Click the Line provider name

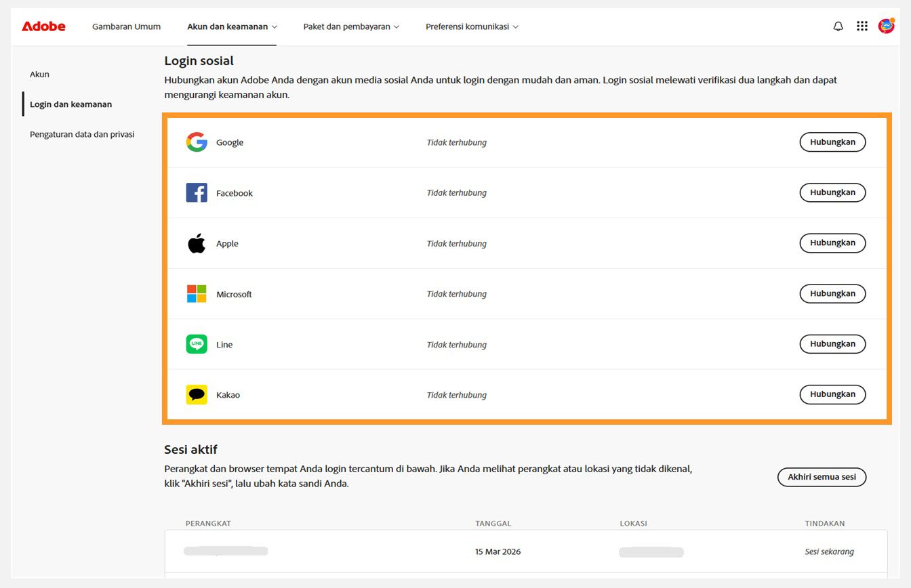pos(224,345)
